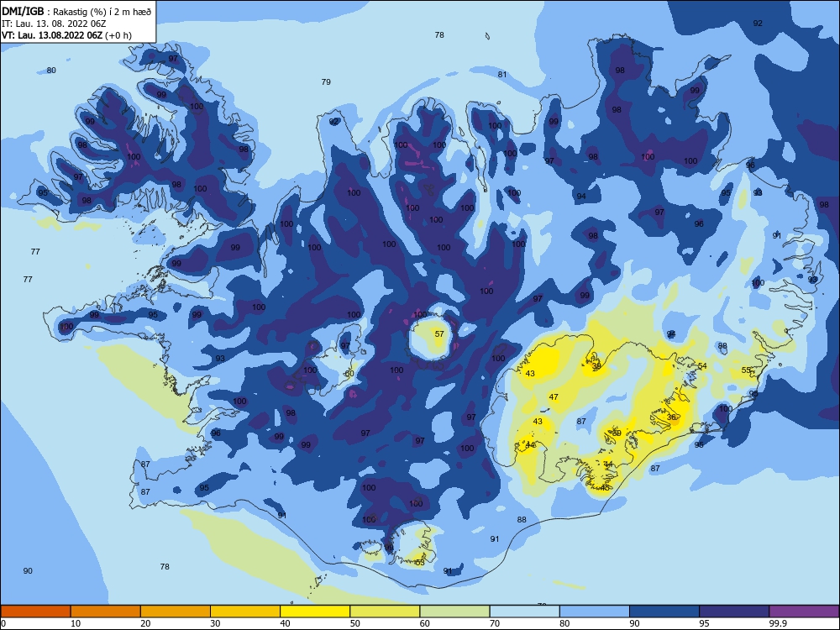Click the '45' value at the southeast glacier edge

click(605, 487)
